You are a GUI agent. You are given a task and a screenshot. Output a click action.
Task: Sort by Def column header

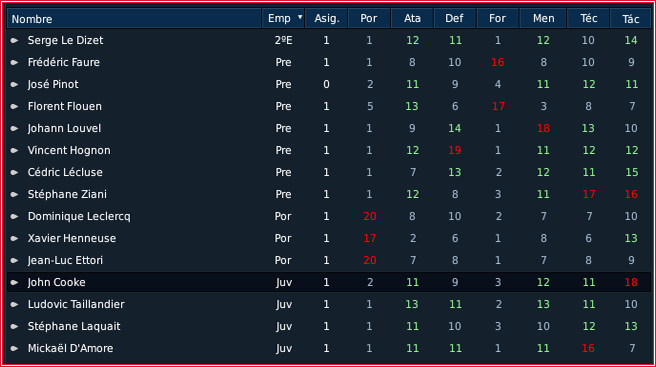[455, 18]
